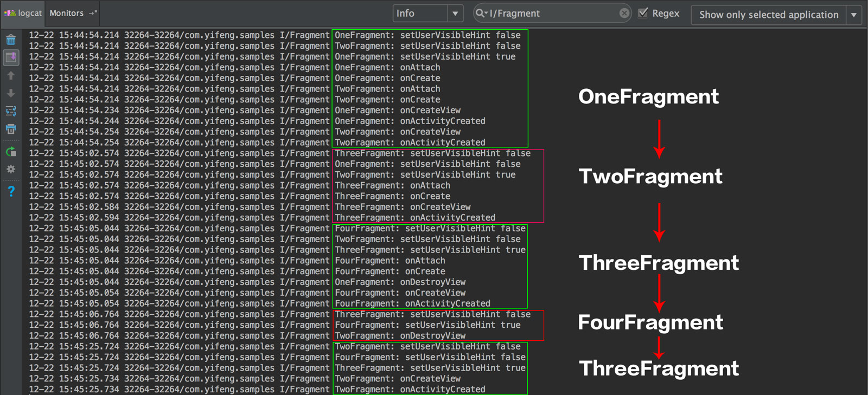Switch to the logcat tab

(x=23, y=13)
